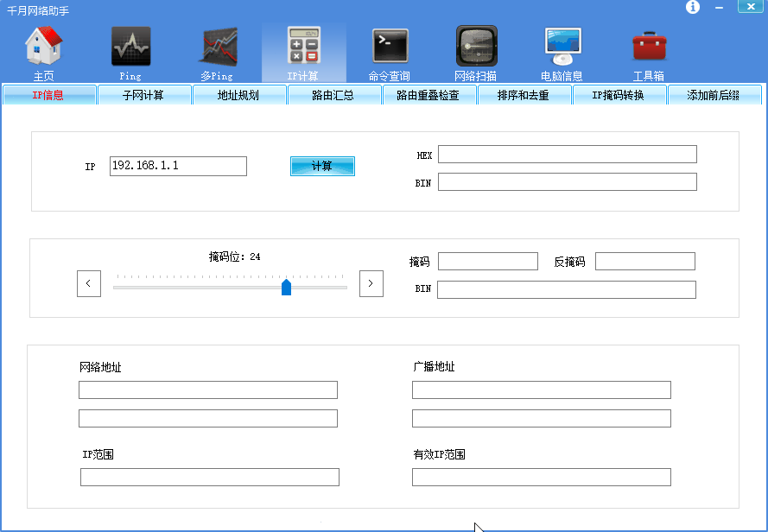
Task: Select the IP计算 calculator icon
Action: [x=303, y=48]
